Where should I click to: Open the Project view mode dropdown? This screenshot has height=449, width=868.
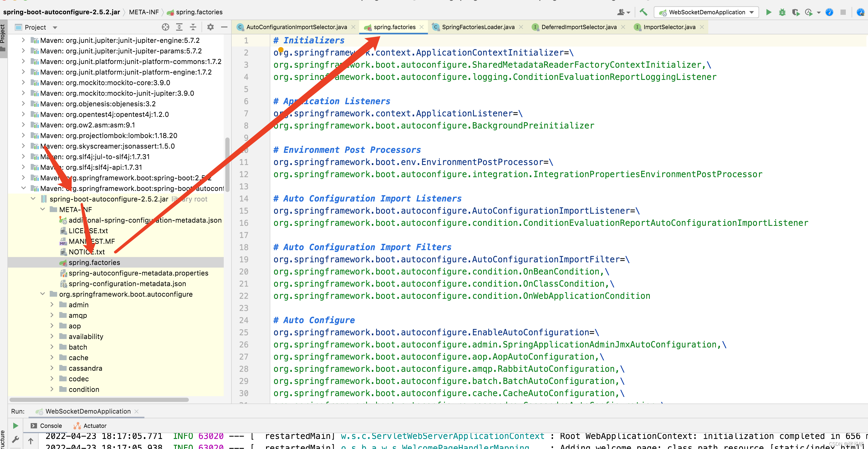pos(55,27)
